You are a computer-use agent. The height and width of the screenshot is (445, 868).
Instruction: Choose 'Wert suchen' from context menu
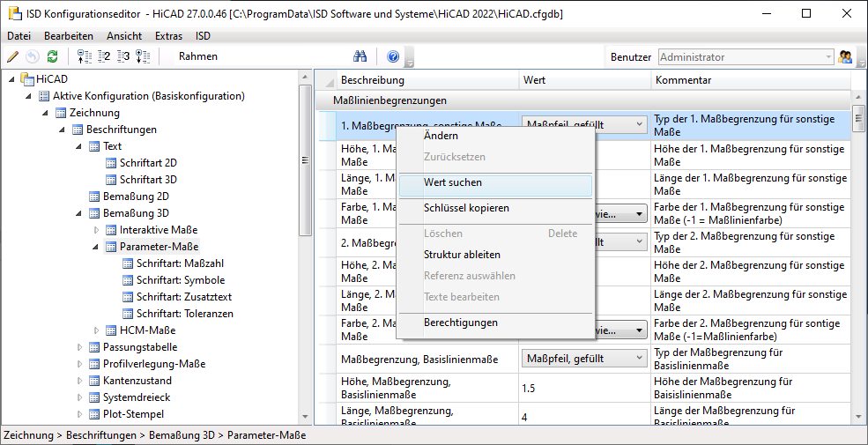pyautogui.click(x=453, y=182)
